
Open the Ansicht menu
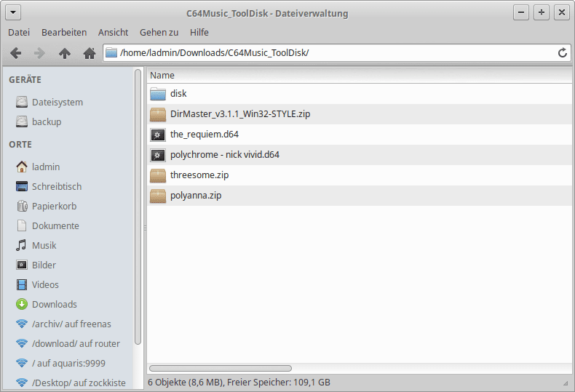pos(113,32)
